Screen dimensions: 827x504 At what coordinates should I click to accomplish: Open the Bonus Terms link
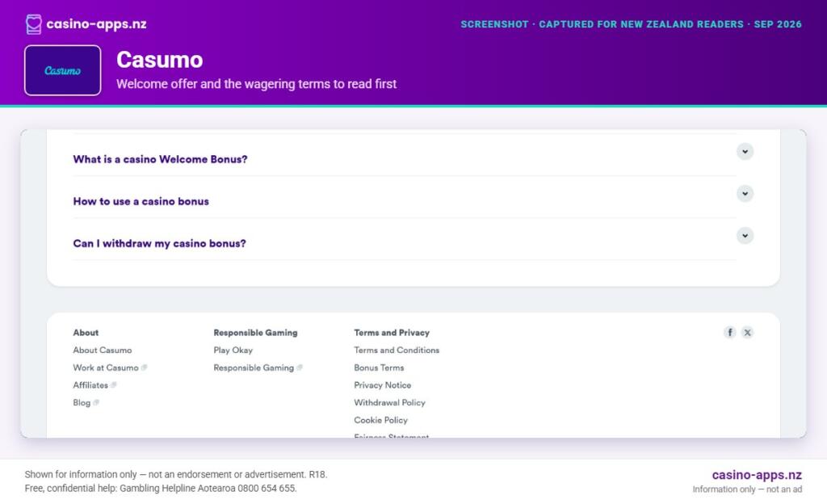pos(379,367)
